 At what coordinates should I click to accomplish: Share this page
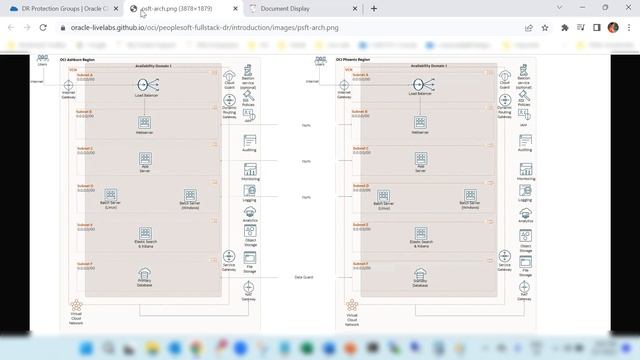pyautogui.click(x=529, y=28)
